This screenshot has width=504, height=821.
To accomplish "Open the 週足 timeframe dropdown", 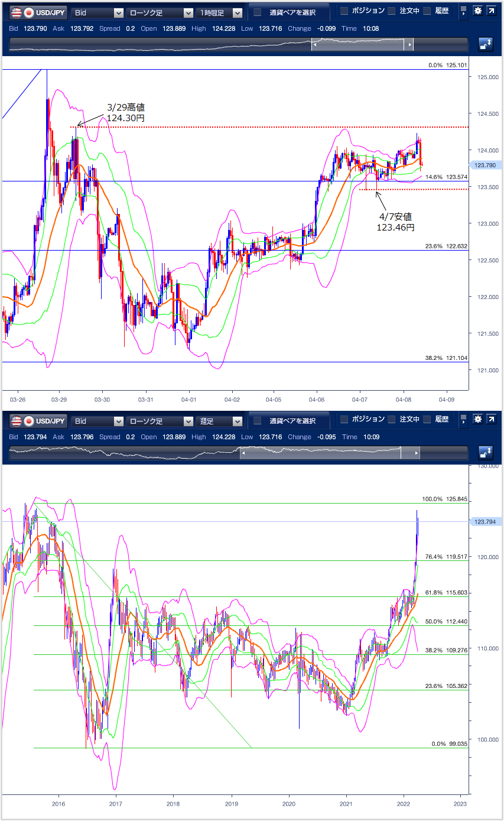I will [220, 421].
